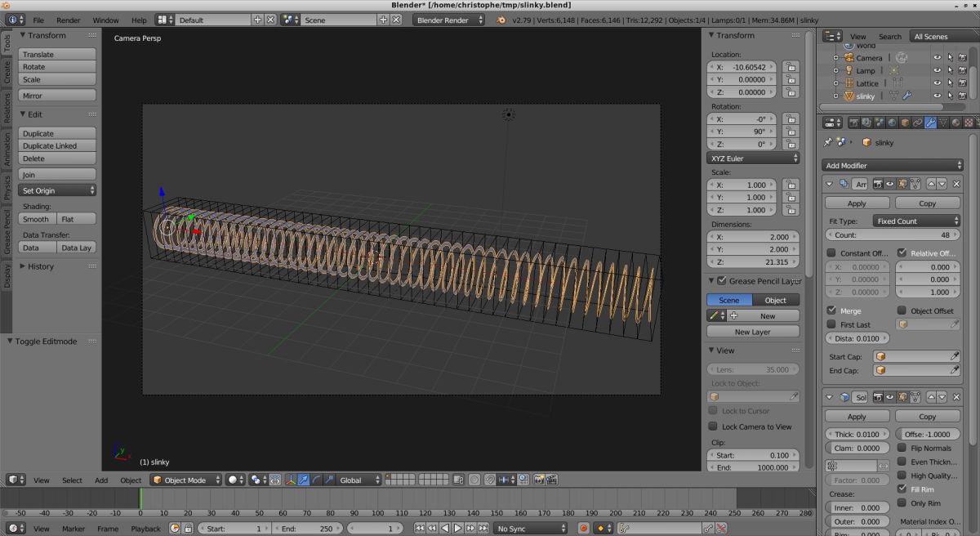Open the Fit Type Fixed Count dropdown
The height and width of the screenshot is (536, 980).
[x=915, y=221]
